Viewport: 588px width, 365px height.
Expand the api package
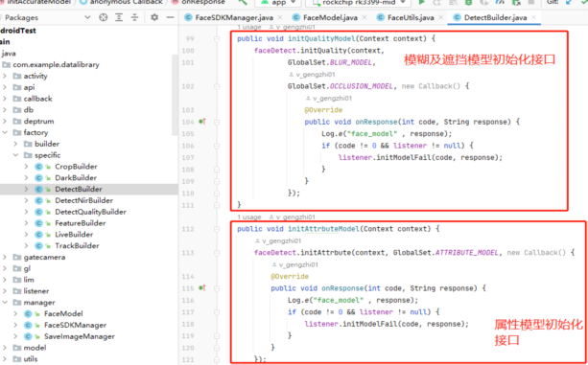click(5, 87)
